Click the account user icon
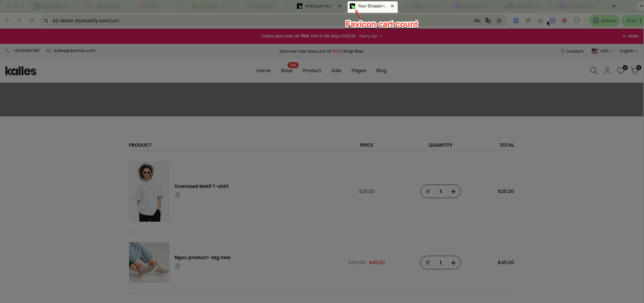 coord(607,71)
